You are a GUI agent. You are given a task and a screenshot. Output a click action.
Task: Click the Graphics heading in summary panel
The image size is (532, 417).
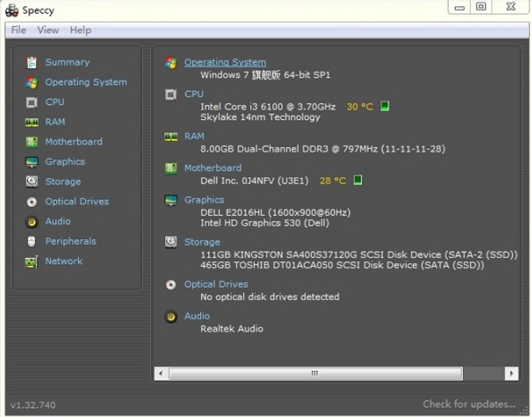point(204,200)
